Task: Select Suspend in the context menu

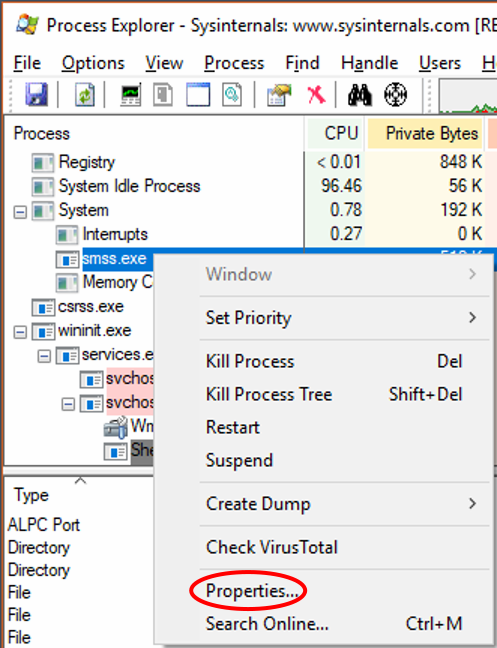Action: click(x=325, y=460)
